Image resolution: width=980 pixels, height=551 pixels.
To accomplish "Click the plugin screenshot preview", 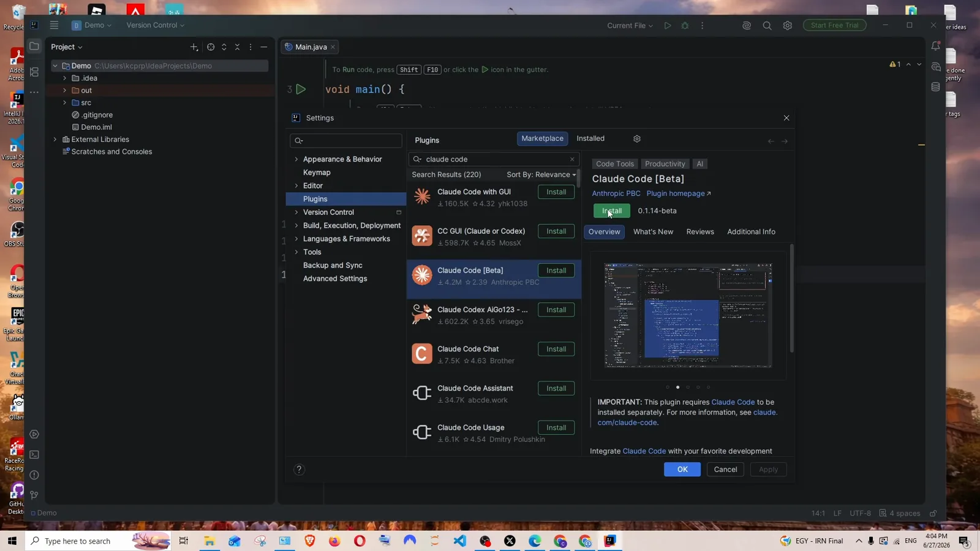I will (x=688, y=316).
